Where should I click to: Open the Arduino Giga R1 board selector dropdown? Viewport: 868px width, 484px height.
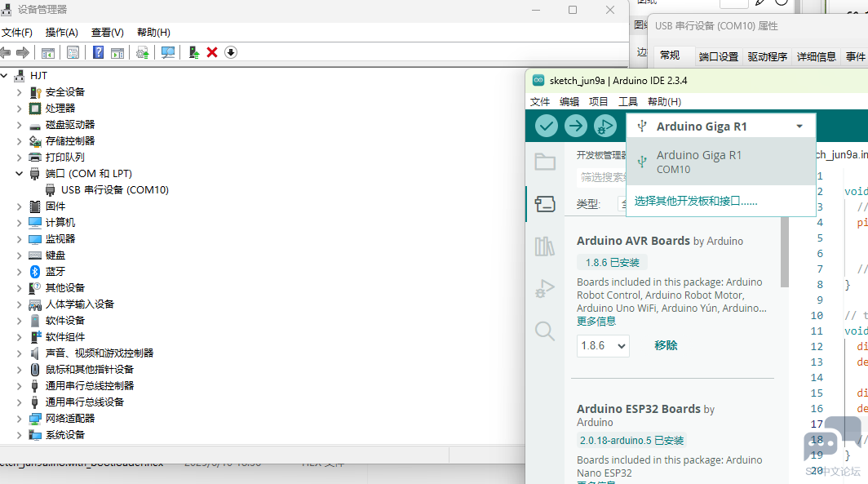click(x=721, y=127)
